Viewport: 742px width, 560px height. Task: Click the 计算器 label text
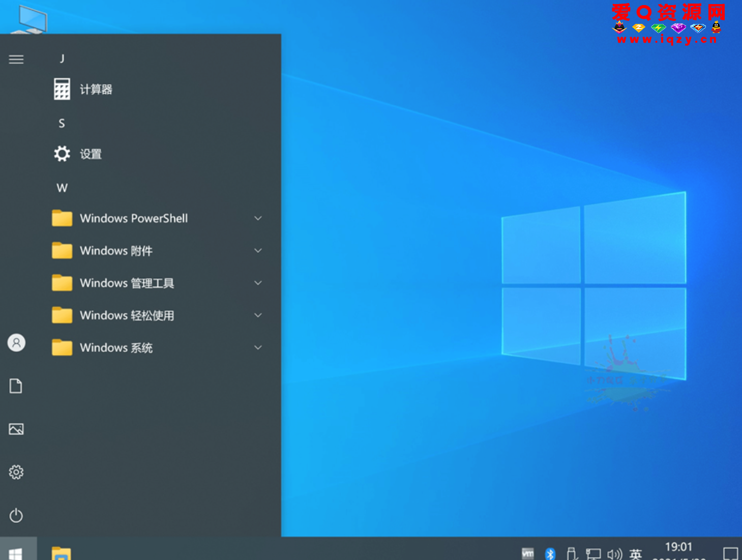pos(96,90)
